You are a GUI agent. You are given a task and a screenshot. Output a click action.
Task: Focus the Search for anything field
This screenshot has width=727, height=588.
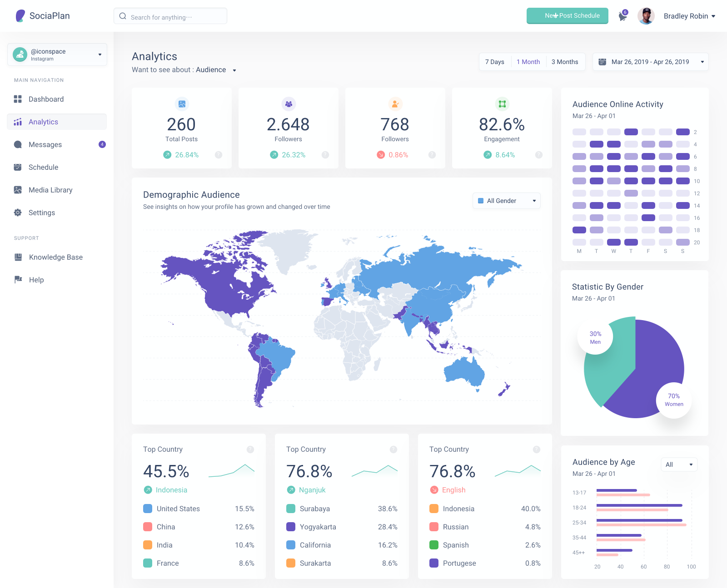coord(170,16)
